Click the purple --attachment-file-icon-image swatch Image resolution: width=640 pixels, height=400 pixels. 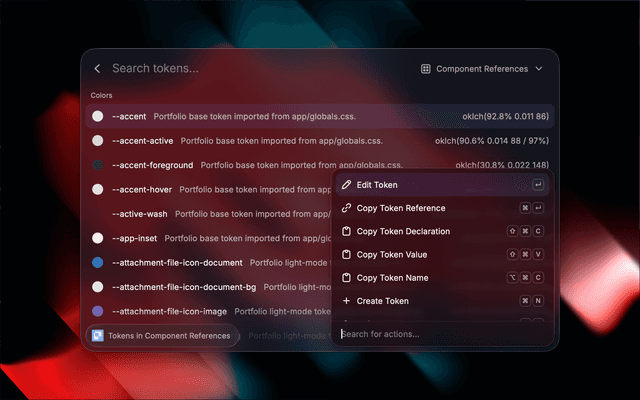pos(98,311)
